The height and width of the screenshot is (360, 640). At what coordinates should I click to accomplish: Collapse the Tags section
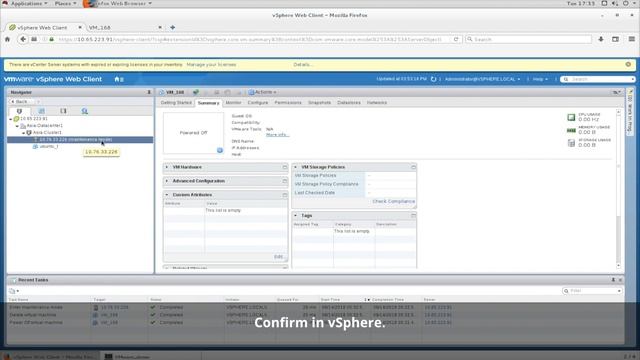point(296,216)
